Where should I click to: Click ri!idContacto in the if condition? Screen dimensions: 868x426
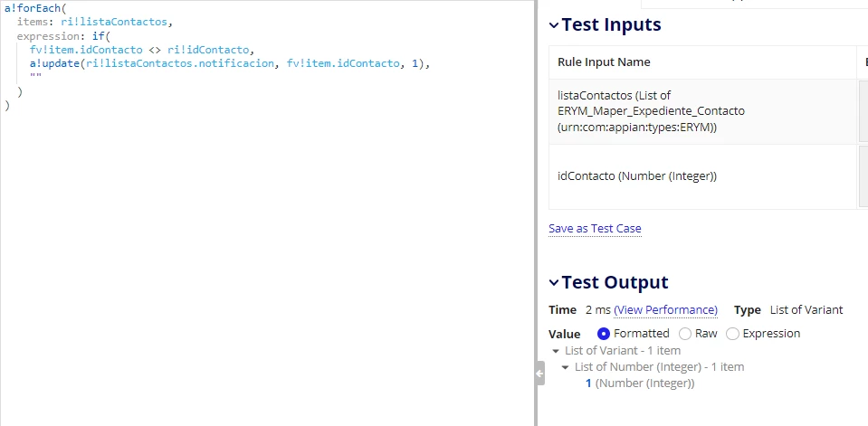tap(210, 50)
